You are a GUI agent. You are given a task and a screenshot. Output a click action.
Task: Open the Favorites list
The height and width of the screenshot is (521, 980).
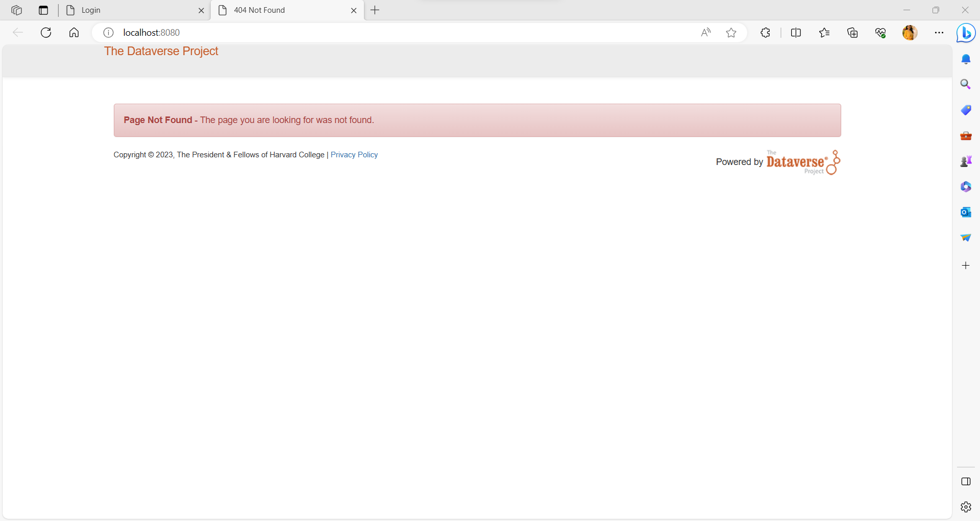coord(824,33)
